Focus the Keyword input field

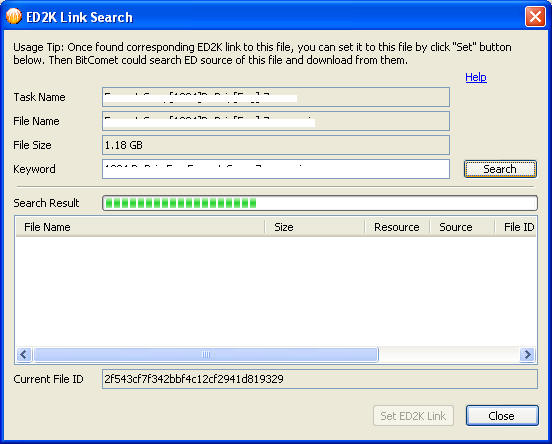(276, 169)
